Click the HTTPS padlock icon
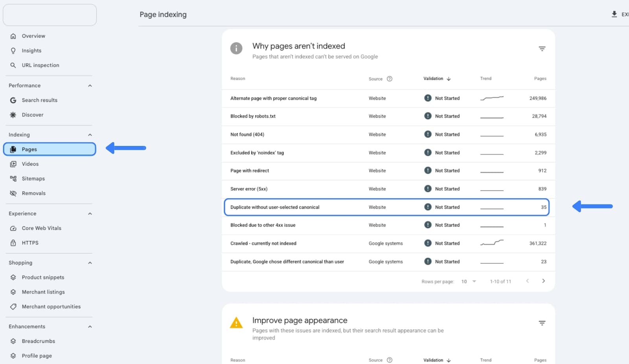This screenshot has height=364, width=629. 13,243
